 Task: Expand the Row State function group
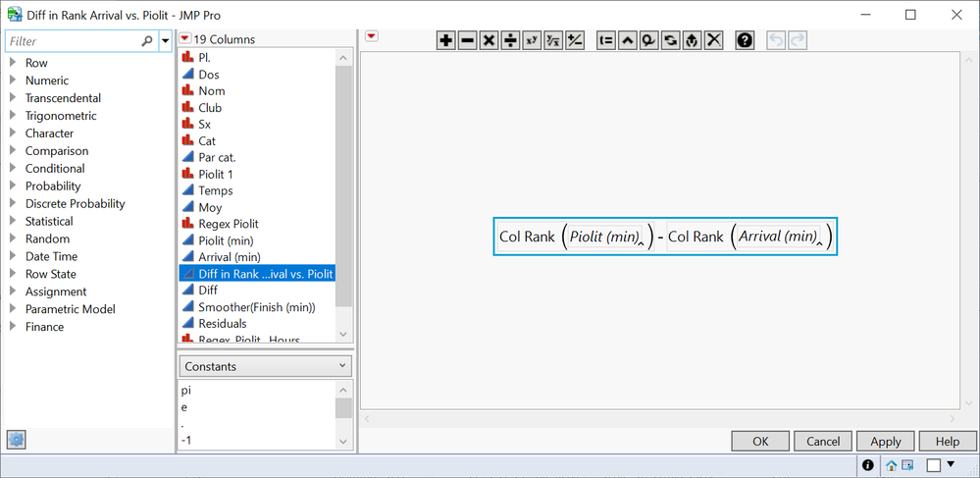click(13, 274)
